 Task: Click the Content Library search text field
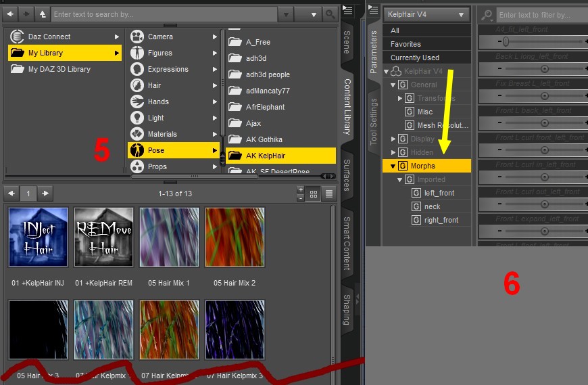(164, 15)
